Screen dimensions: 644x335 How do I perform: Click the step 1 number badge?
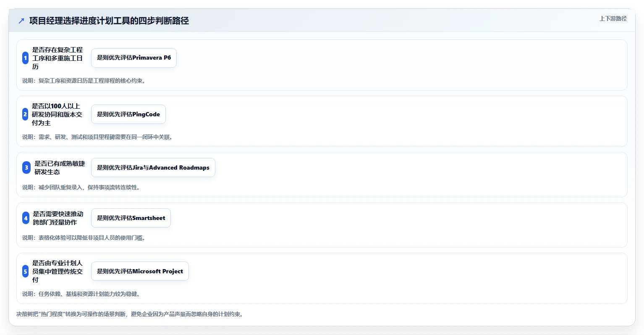tap(25, 58)
